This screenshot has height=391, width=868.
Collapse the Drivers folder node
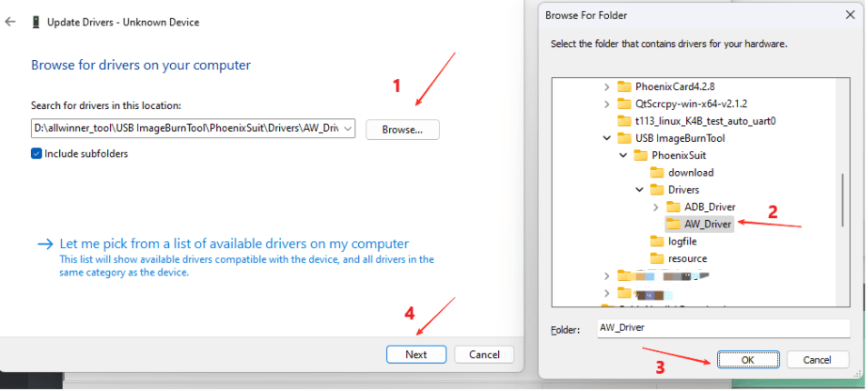pos(640,190)
